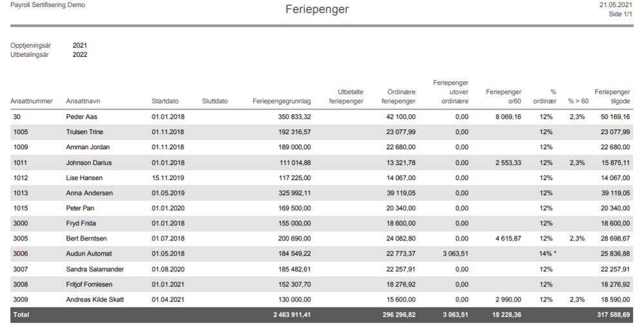The image size is (644, 333).
Task: Select the Ansattnummer column header
Action: (x=32, y=101)
